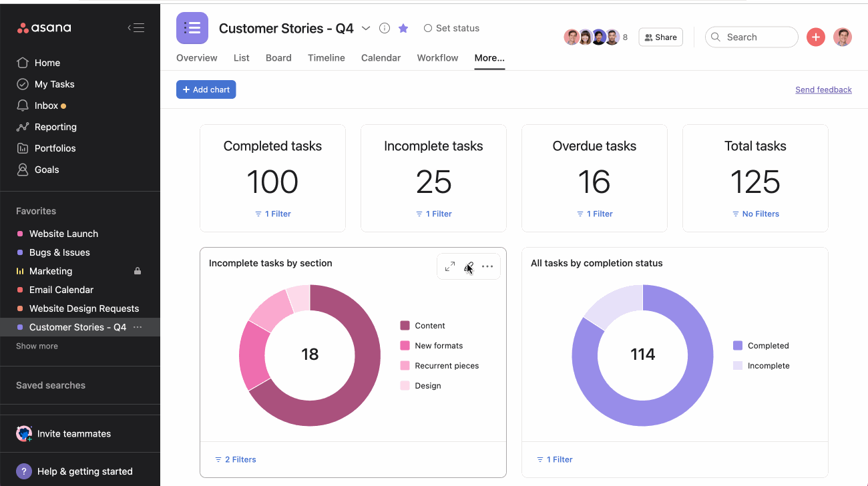This screenshot has height=486, width=868.
Task: Unfavorite the project by clicking the star
Action: pos(403,28)
